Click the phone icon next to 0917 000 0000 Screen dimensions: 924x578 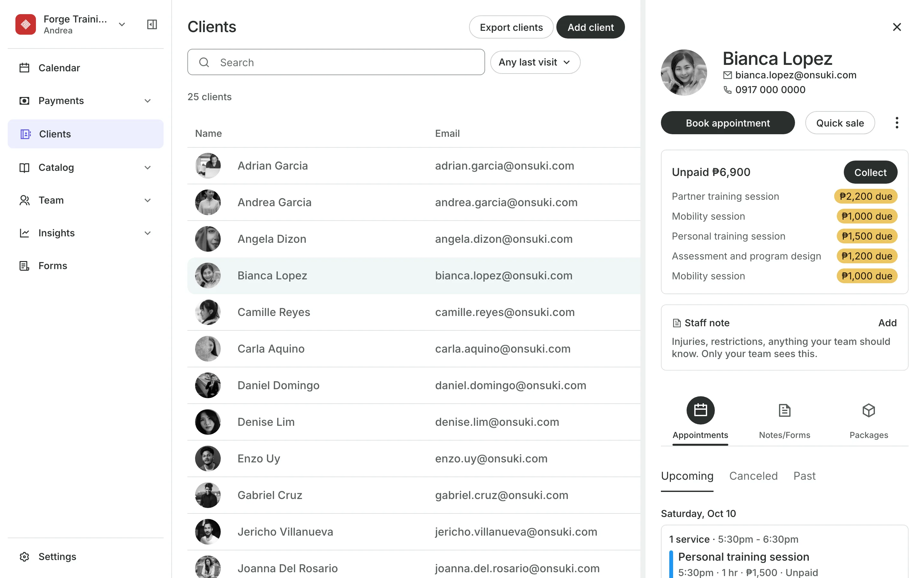727,90
